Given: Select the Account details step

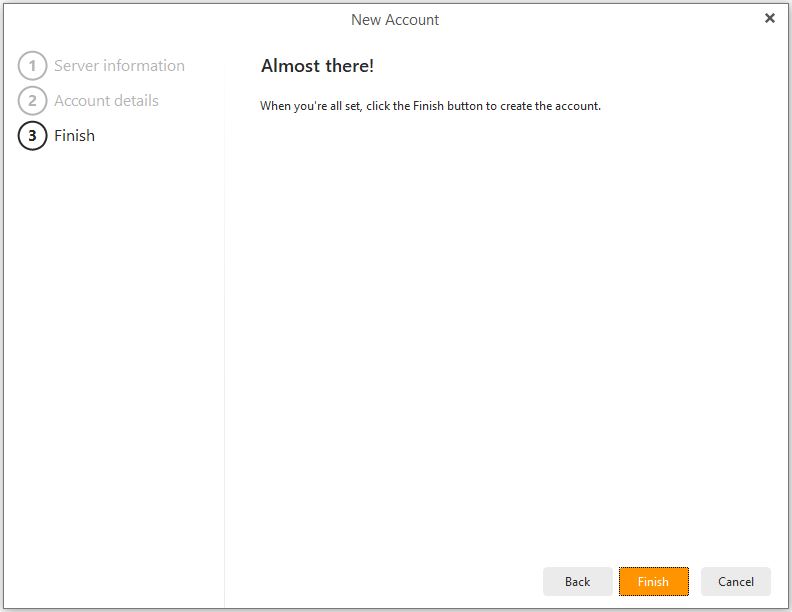Looking at the screenshot, I should click(106, 100).
